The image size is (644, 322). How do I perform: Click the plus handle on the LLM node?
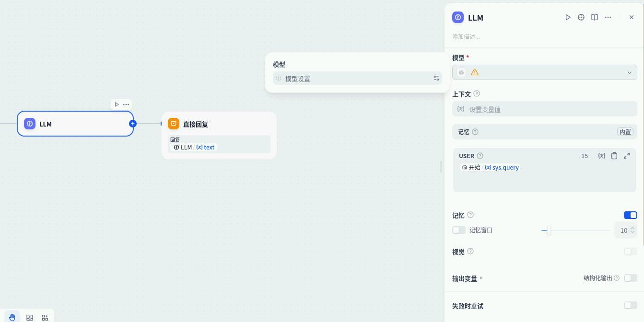pyautogui.click(x=133, y=124)
